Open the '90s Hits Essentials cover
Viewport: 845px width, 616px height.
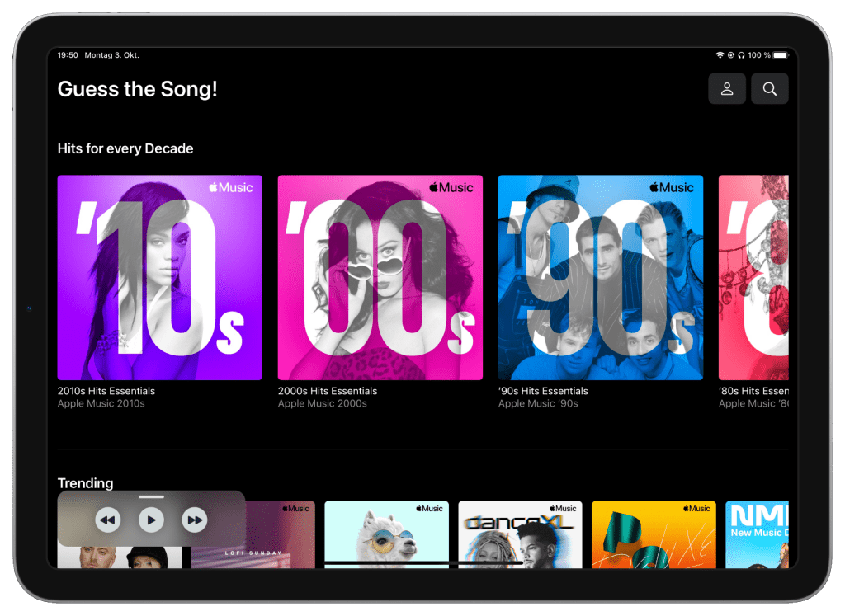click(600, 277)
